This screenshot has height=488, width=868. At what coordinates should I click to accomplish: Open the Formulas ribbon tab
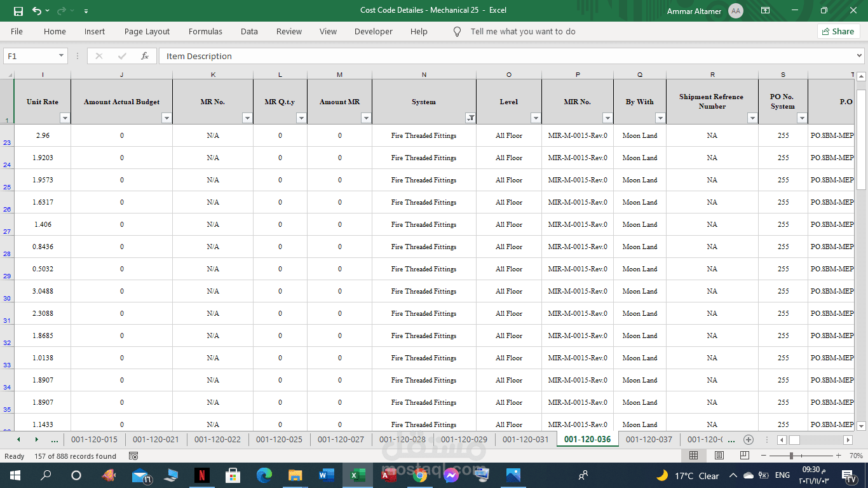point(205,31)
